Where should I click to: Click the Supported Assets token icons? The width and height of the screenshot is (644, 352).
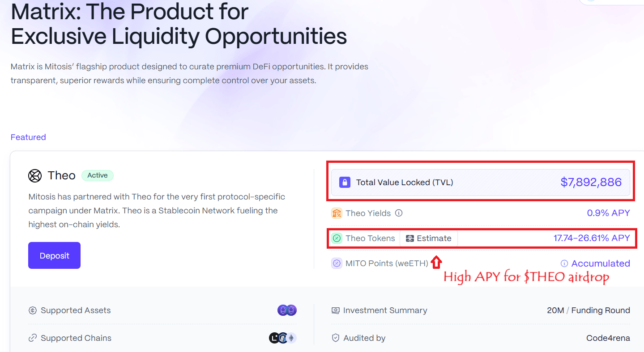[287, 310]
